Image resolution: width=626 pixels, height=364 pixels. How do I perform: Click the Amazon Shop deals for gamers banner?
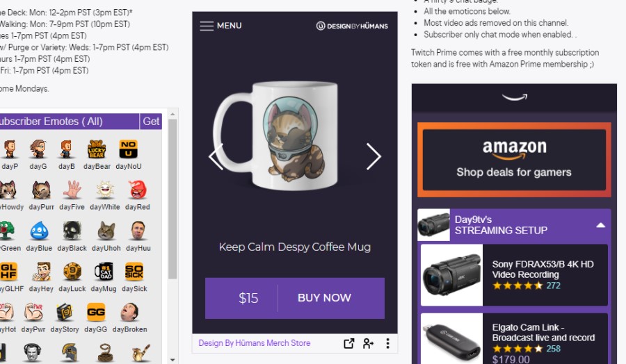[x=514, y=160]
